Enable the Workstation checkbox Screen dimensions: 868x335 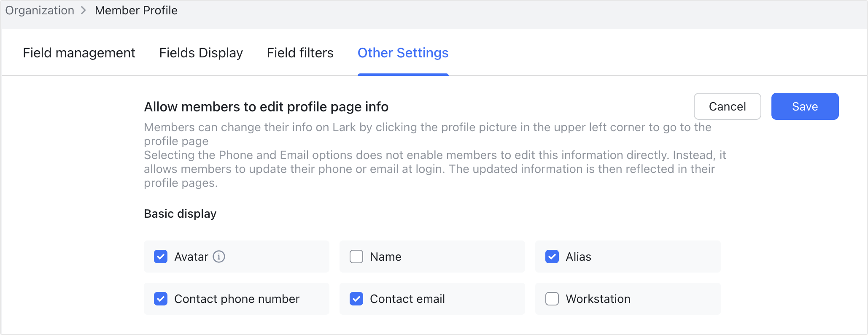pos(552,299)
